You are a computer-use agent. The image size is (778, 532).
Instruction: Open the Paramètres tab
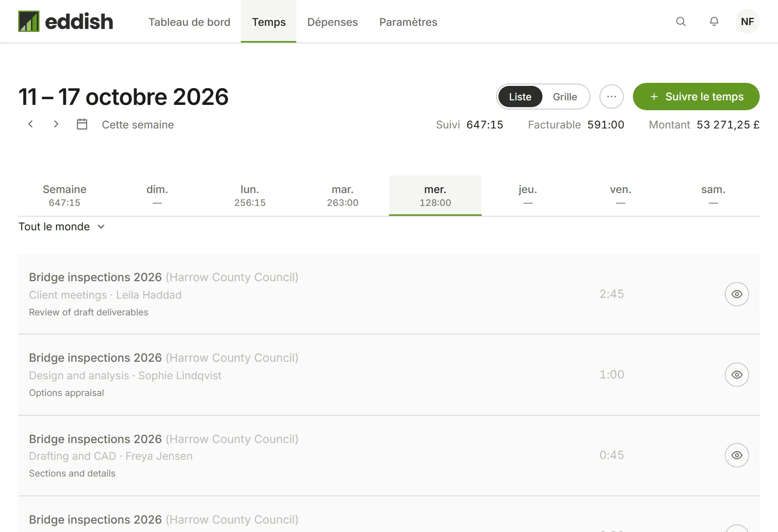pyautogui.click(x=408, y=22)
